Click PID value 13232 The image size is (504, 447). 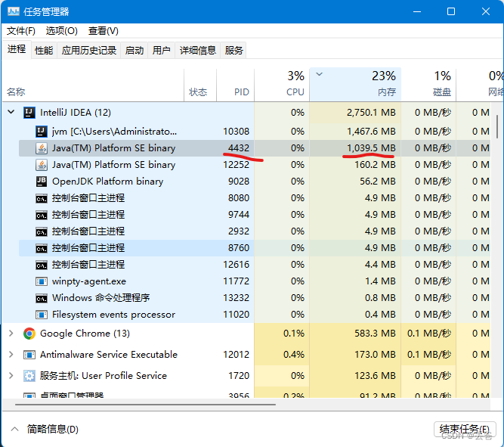237,298
